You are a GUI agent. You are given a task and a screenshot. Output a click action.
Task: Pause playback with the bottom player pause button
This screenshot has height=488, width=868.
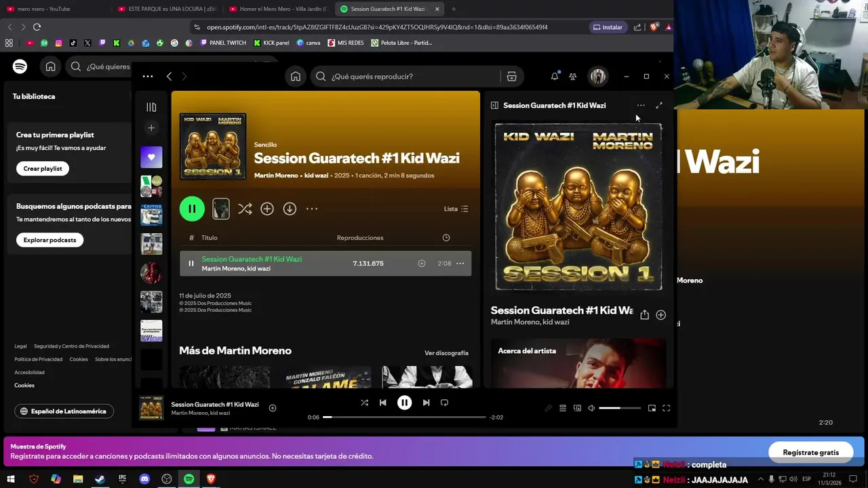tap(404, 403)
